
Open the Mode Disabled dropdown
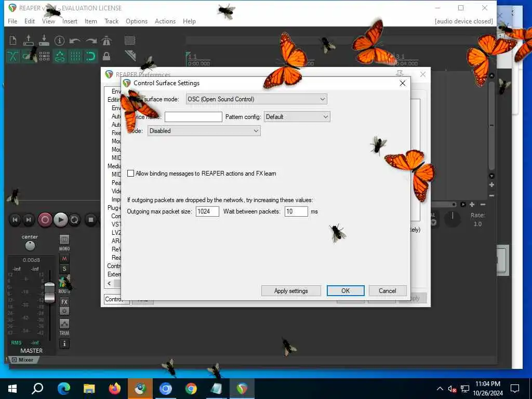pyautogui.click(x=204, y=131)
